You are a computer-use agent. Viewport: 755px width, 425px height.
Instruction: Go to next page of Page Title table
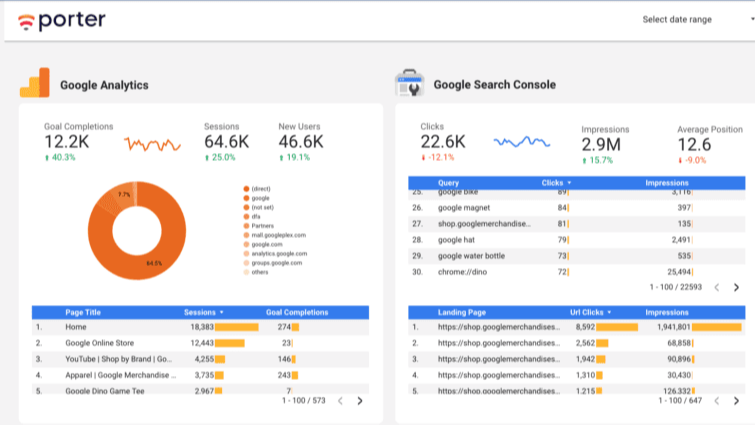point(360,400)
